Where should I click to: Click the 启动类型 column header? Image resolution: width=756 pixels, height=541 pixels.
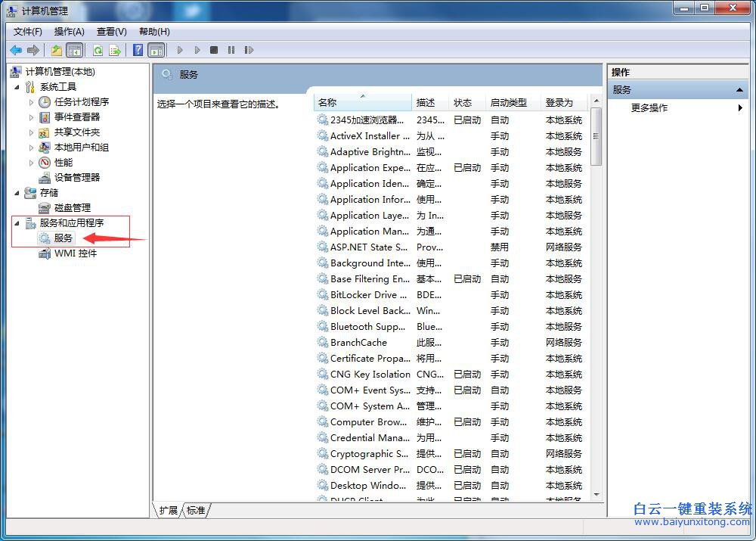pos(508,102)
